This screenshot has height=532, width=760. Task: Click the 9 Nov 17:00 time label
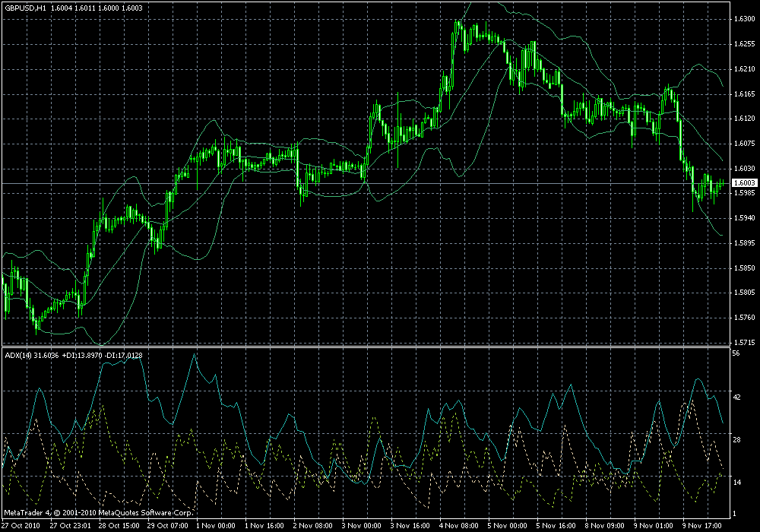click(x=701, y=526)
